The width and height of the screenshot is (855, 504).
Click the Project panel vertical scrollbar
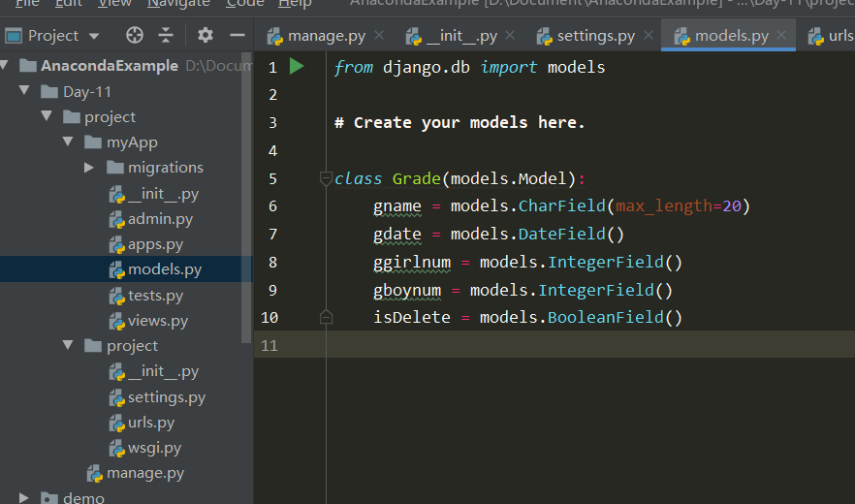(246, 198)
